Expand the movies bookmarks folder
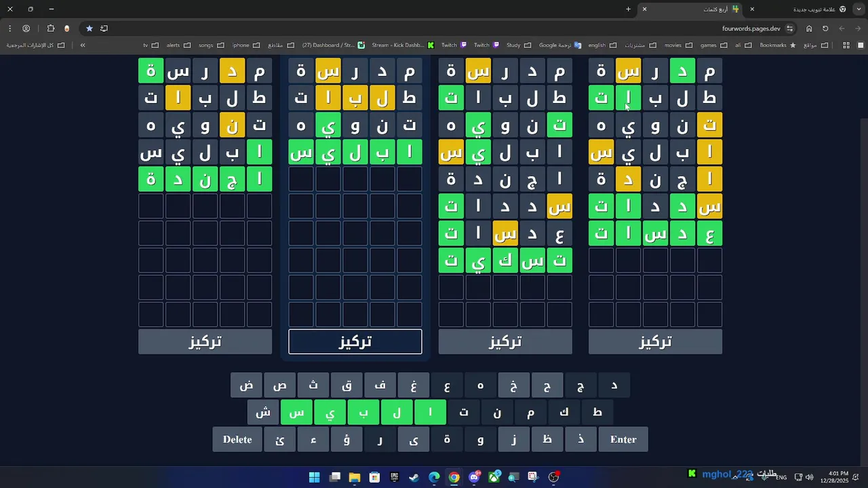The width and height of the screenshot is (868, 488). [678, 45]
